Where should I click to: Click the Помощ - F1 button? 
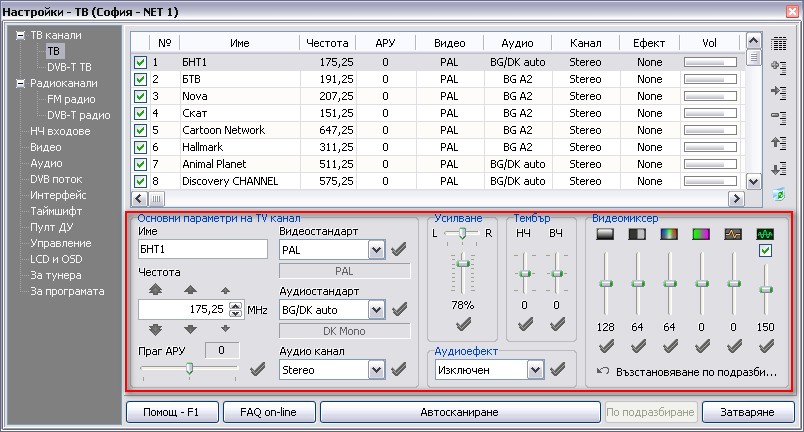click(172, 412)
